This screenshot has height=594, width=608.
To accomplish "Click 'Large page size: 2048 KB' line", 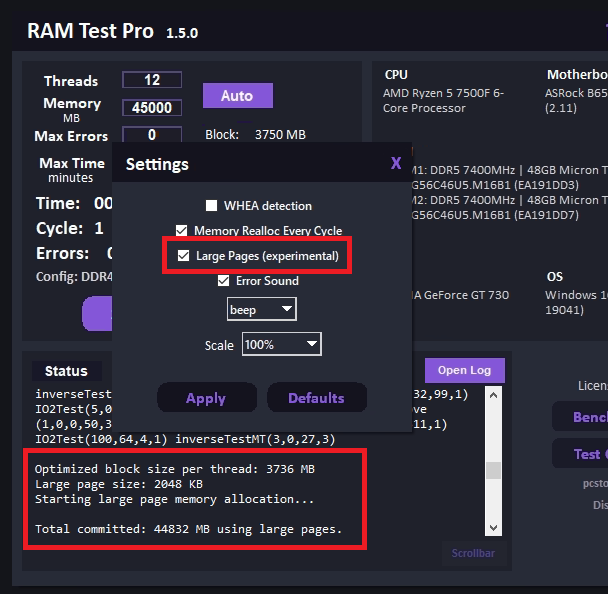I will coord(119,484).
